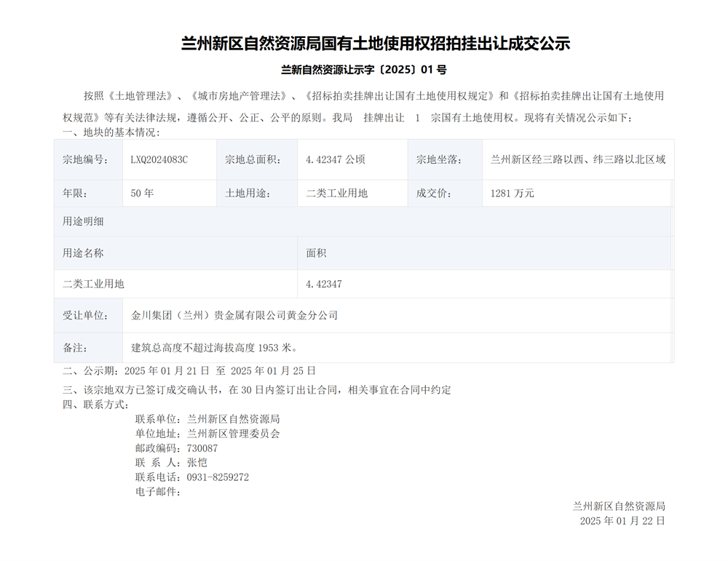Image resolution: width=728 pixels, height=561 pixels.
Task: Click the document number 兰新自然资源让示字〔2025〕01号
Action: 363,71
